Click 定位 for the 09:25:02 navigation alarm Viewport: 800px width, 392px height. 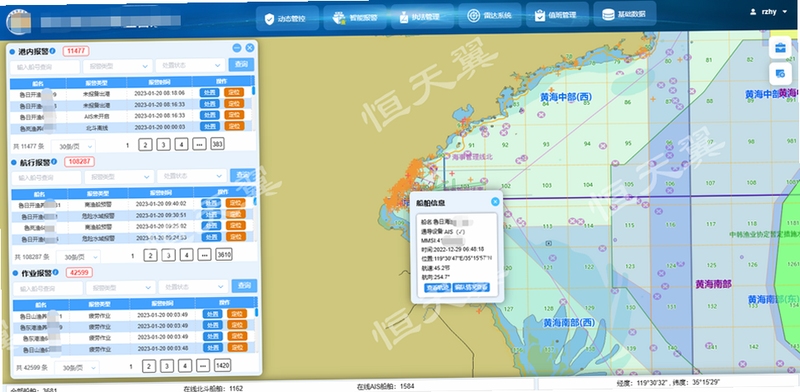[x=236, y=226]
